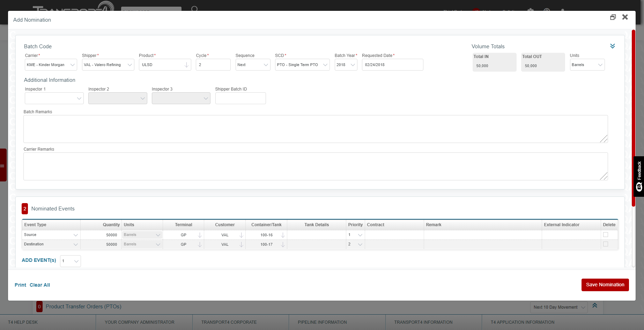The image size is (644, 330).
Task: Click the Product ULSD lookup arrow icon
Action: pyautogui.click(x=186, y=65)
